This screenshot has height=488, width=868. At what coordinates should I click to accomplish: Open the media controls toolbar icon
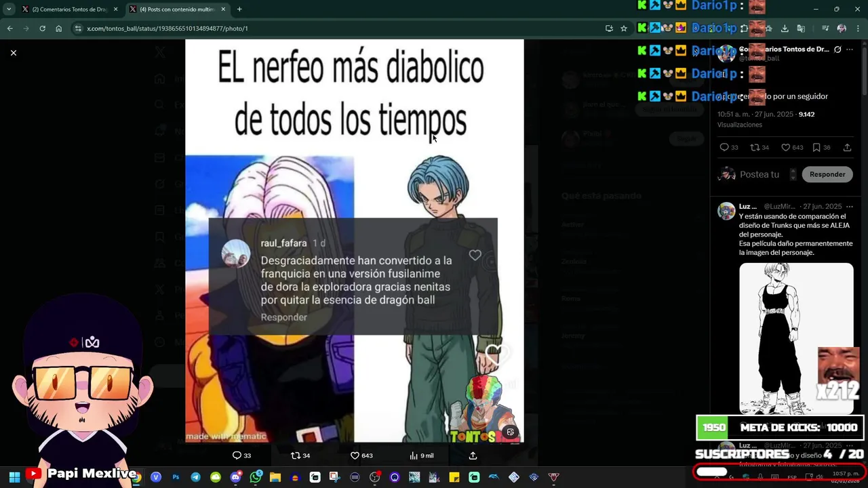[825, 28]
